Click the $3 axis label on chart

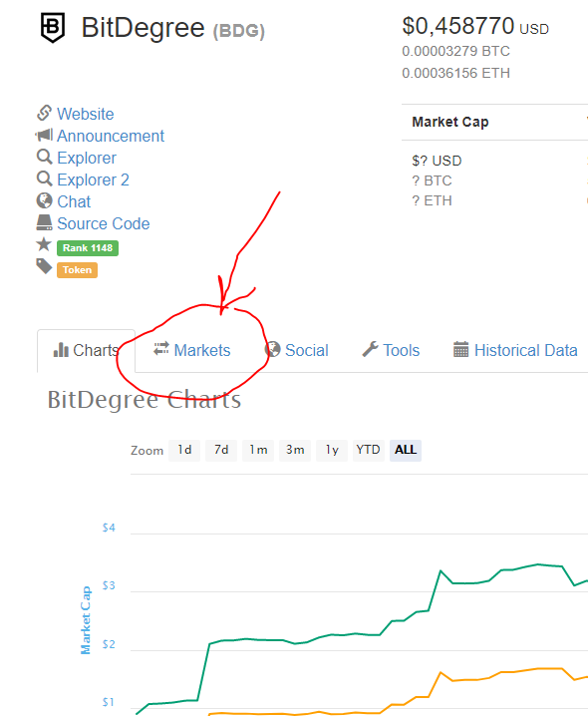tap(109, 585)
